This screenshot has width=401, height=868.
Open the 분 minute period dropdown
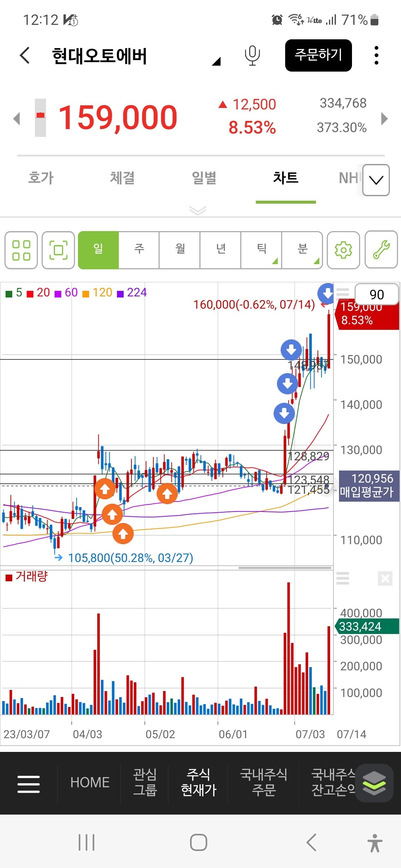pyautogui.click(x=302, y=250)
